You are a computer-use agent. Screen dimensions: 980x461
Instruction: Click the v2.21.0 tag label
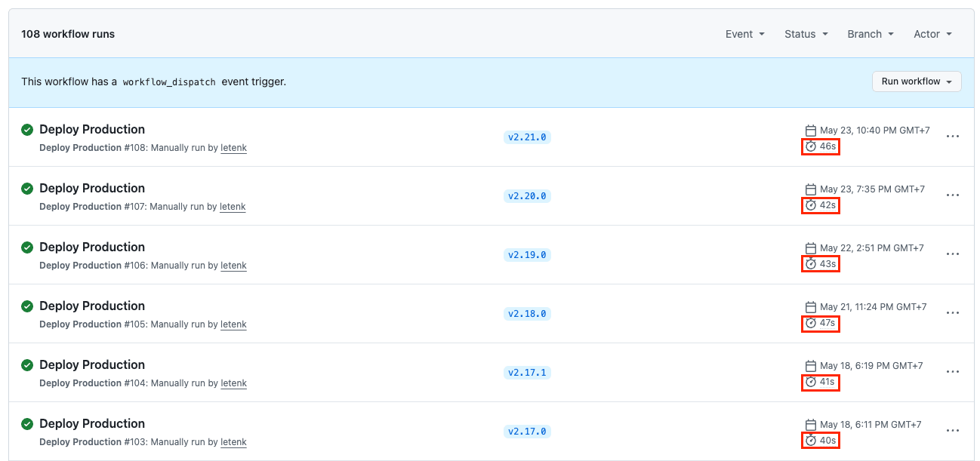[527, 137]
